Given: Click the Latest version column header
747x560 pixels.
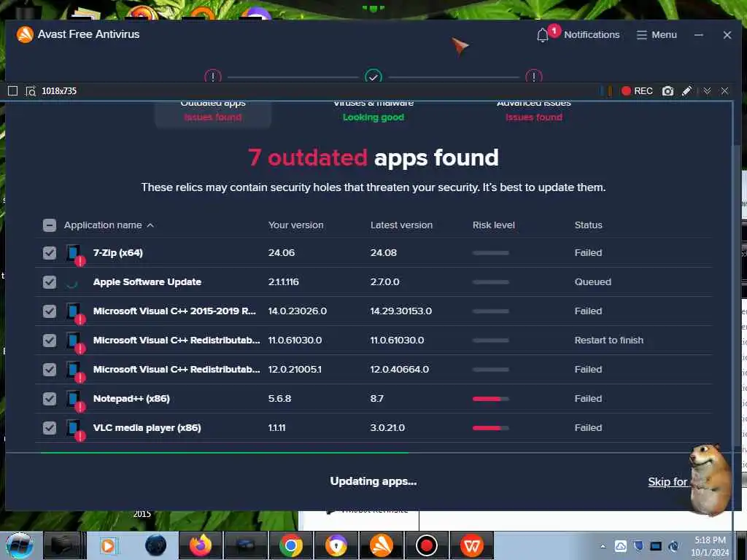Looking at the screenshot, I should (402, 225).
